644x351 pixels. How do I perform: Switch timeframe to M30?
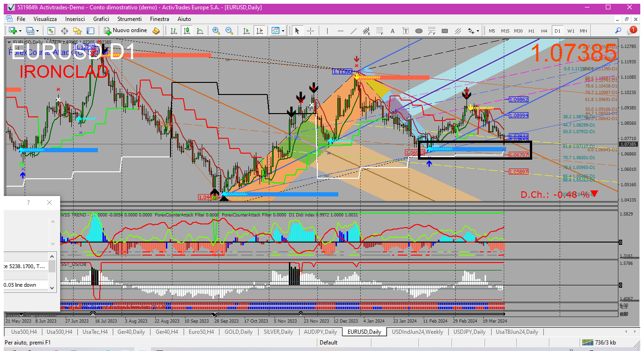tap(518, 31)
